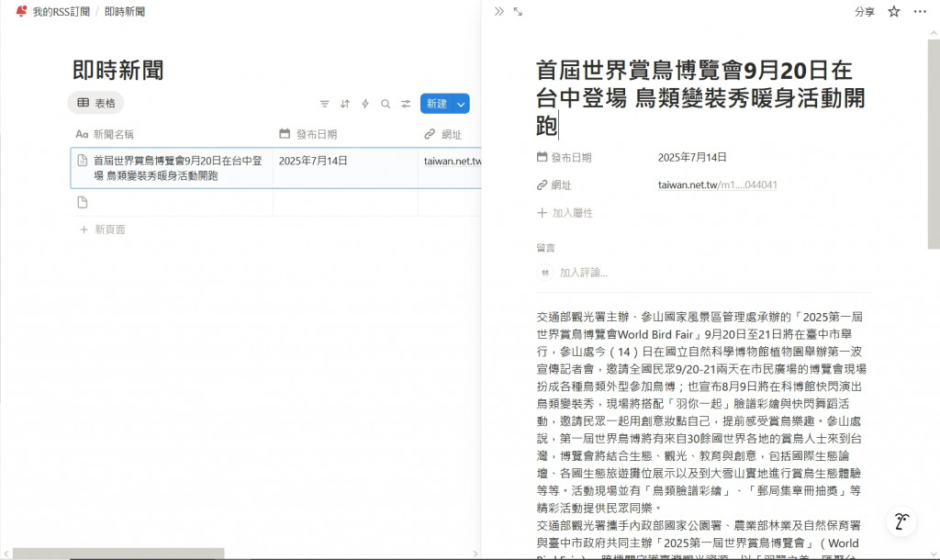Add a 新頁面 row to table
The height and width of the screenshot is (560, 940).
pos(103,230)
